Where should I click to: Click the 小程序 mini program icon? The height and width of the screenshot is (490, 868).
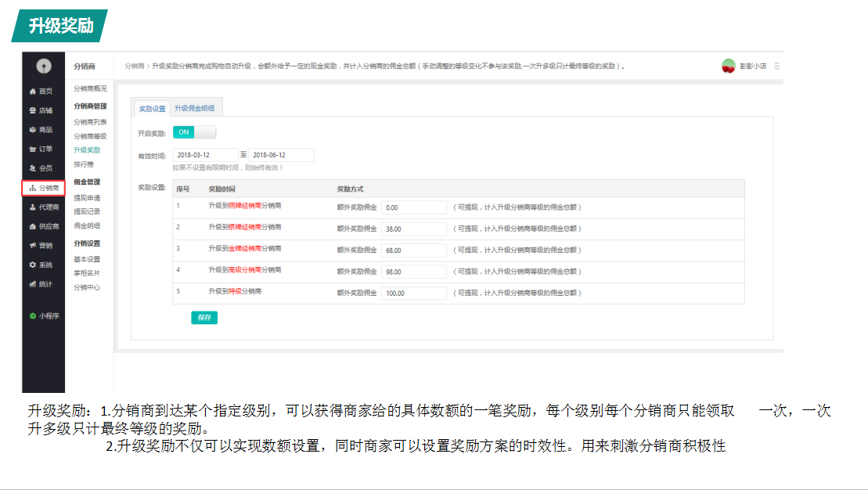point(33,316)
